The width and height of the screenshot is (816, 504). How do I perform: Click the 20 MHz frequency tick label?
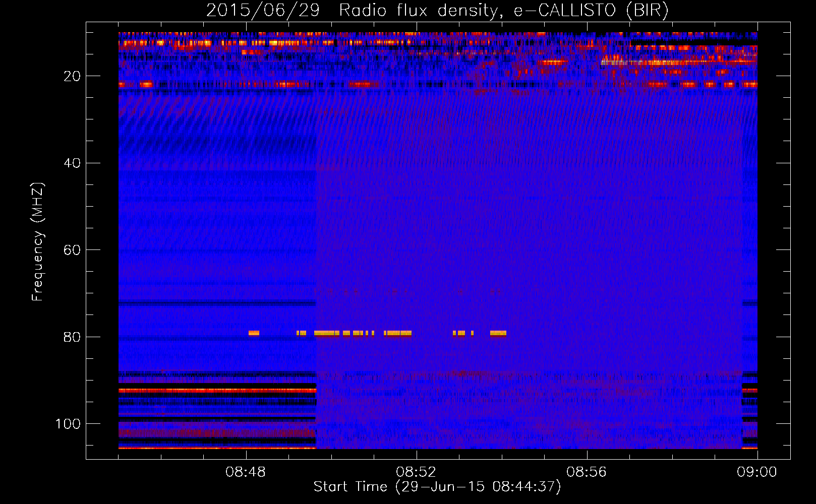point(72,76)
